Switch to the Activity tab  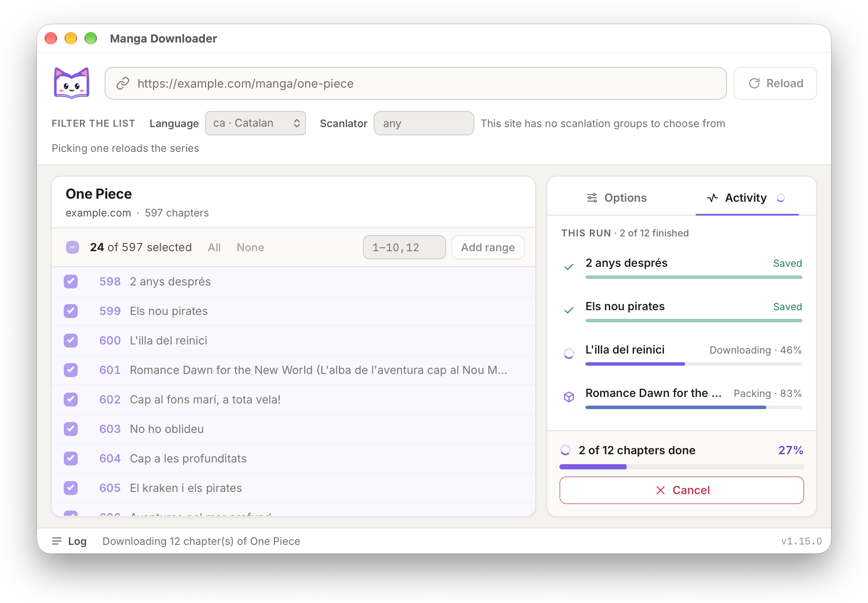(747, 198)
